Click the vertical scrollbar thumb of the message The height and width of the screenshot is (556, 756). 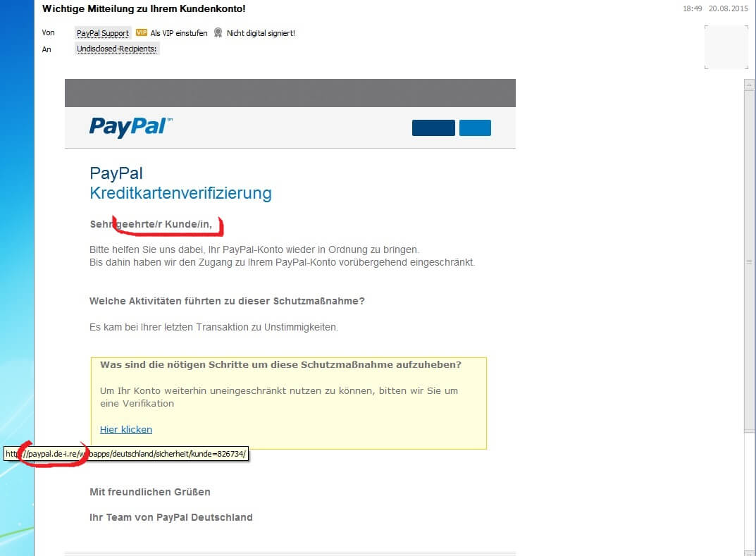click(x=749, y=261)
